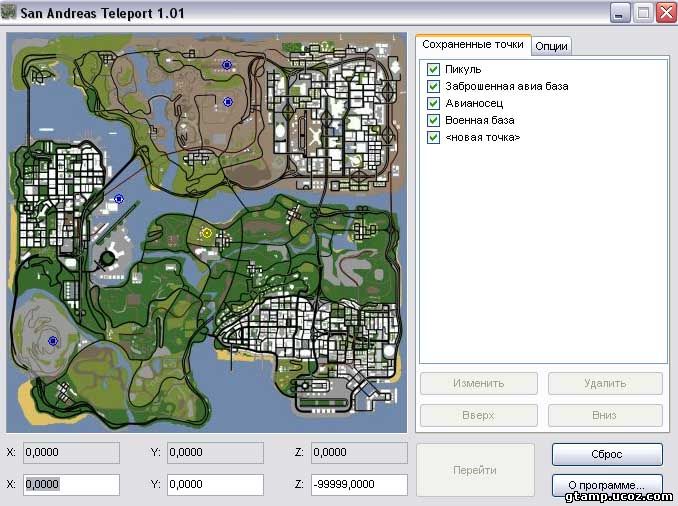Uncheck the Военная база checkbox
Screen dimensions: 678x506
pos(433,120)
